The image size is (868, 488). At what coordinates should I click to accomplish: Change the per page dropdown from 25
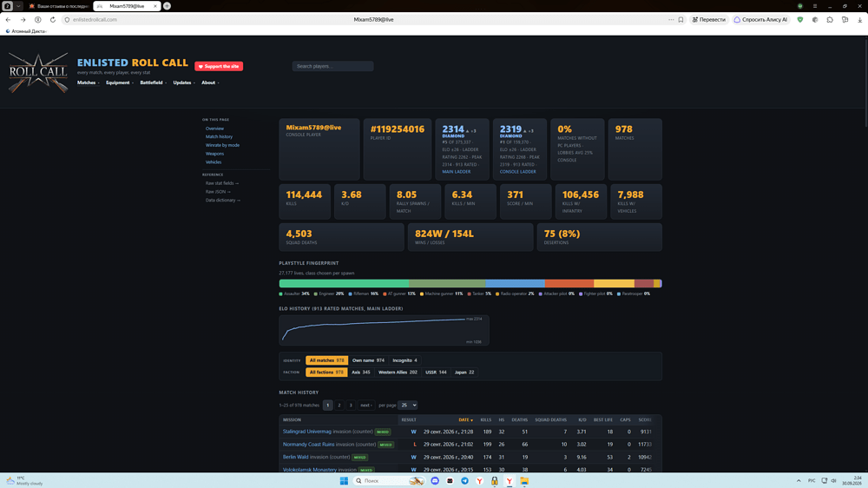tap(408, 406)
